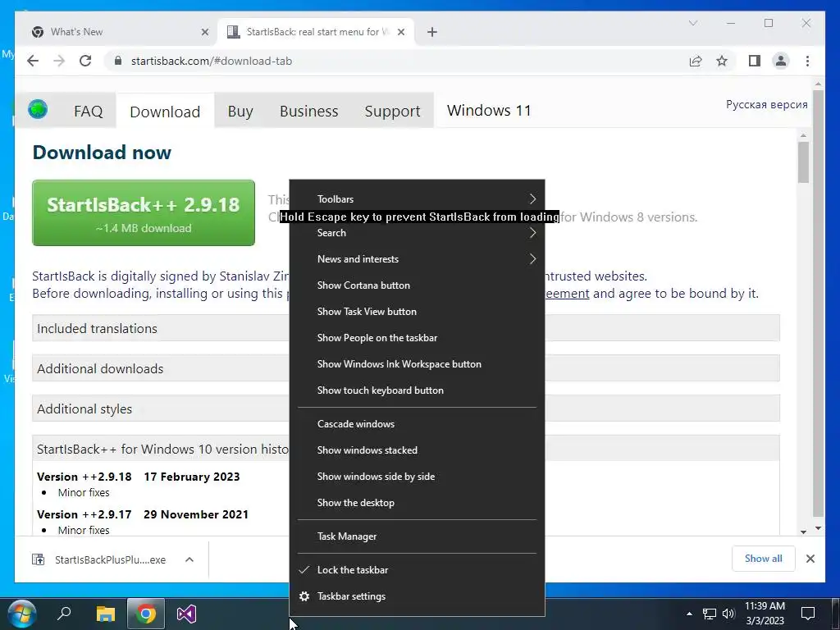Open the Buy tab
This screenshot has width=840, height=630.
(240, 112)
